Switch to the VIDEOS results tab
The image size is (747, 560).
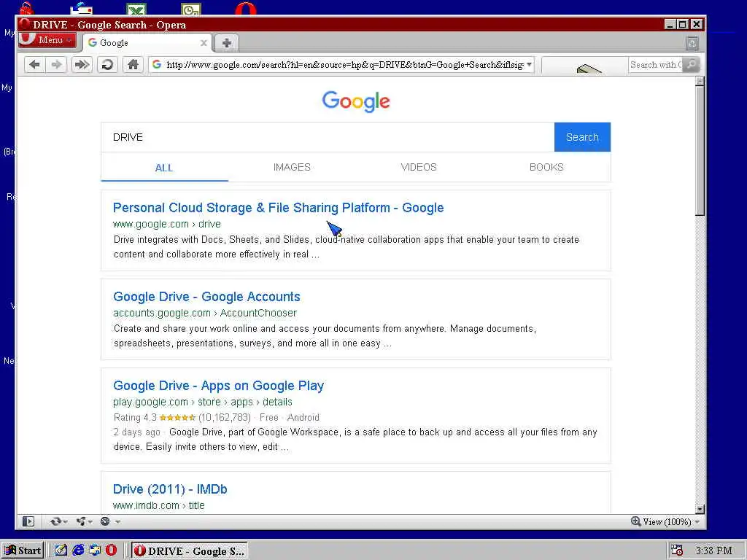point(419,167)
